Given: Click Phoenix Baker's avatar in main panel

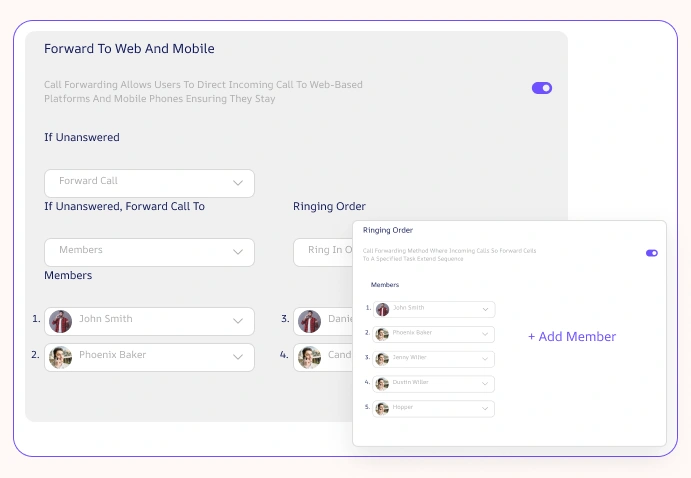Looking at the screenshot, I should [60, 357].
